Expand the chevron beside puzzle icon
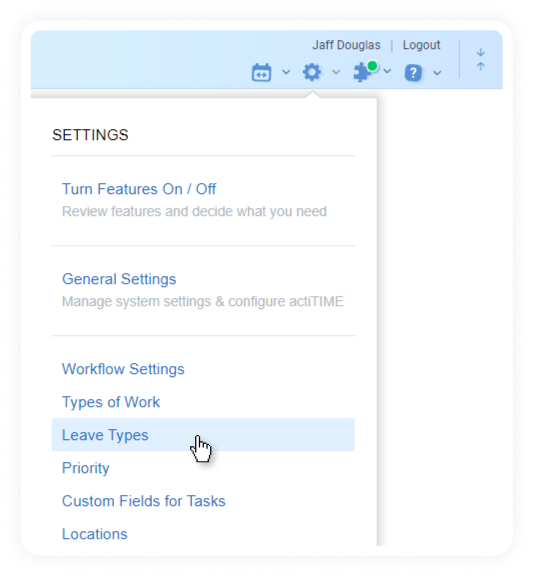Image resolution: width=533 pixels, height=576 pixels. pos(387,71)
